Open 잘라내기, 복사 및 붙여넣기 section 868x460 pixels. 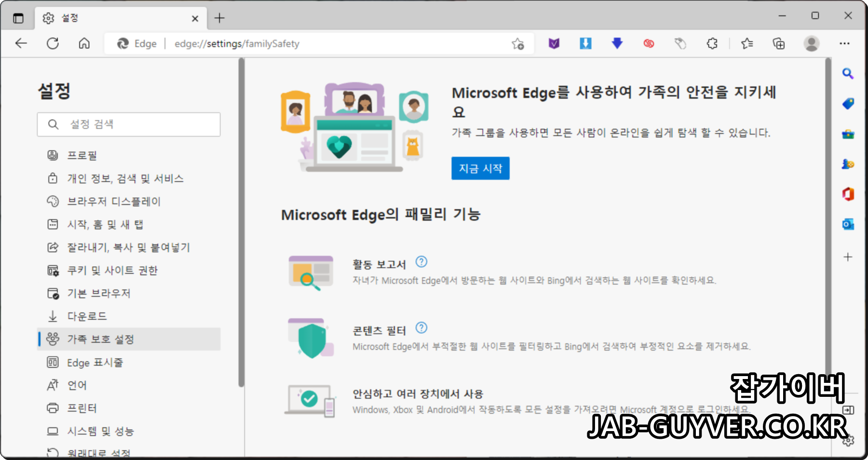tap(129, 247)
